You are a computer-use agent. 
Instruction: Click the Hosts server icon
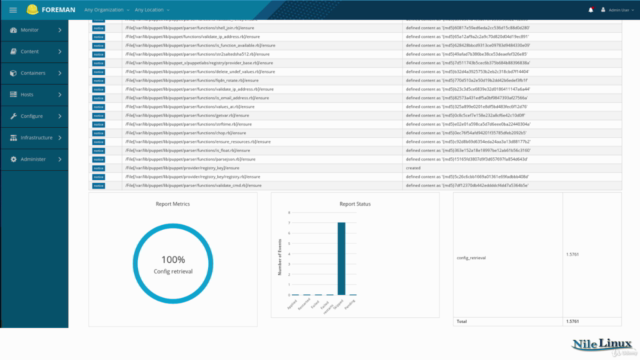tap(13, 94)
